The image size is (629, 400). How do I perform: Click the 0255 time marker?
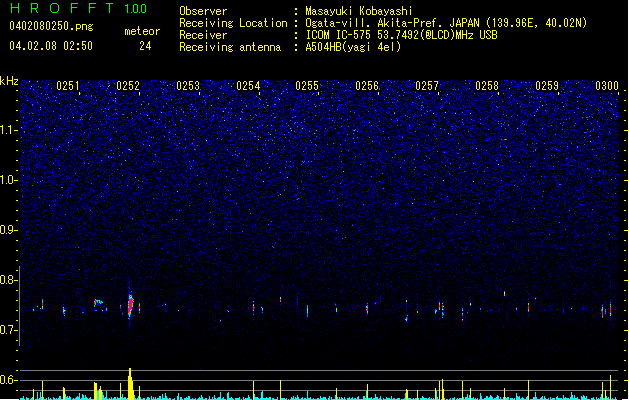(x=307, y=86)
